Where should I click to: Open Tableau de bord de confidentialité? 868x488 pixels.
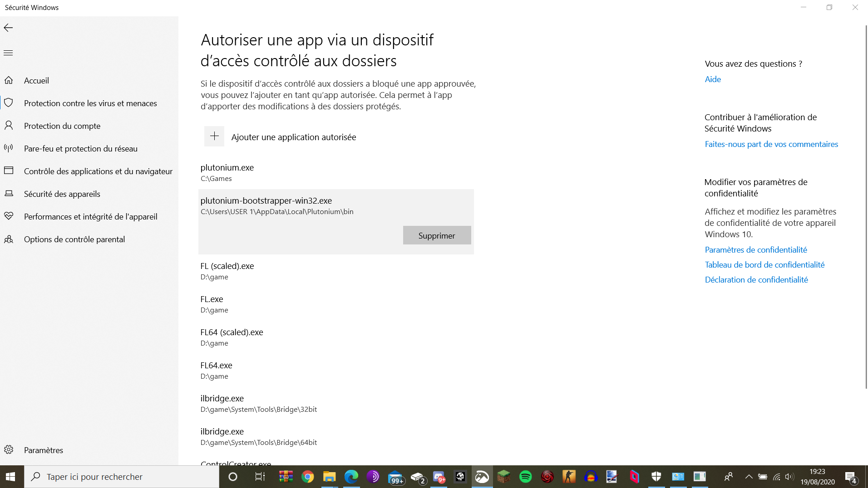764,264
